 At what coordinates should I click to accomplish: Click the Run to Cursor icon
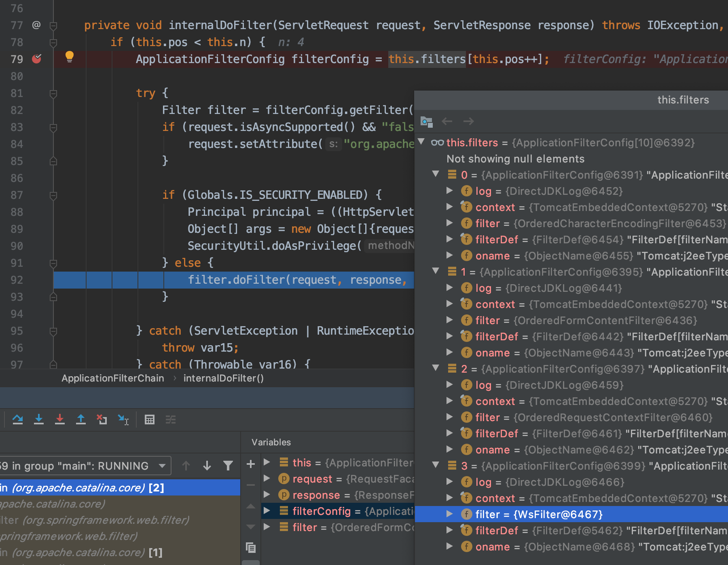pyautogui.click(x=123, y=420)
